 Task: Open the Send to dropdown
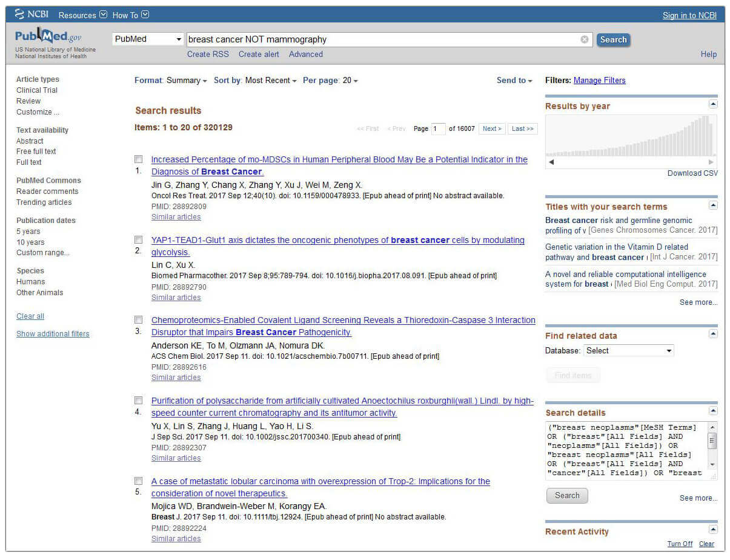(514, 81)
